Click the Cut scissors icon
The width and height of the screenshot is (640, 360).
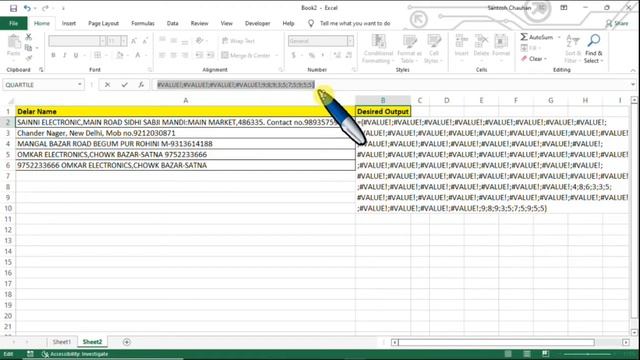coord(29,38)
